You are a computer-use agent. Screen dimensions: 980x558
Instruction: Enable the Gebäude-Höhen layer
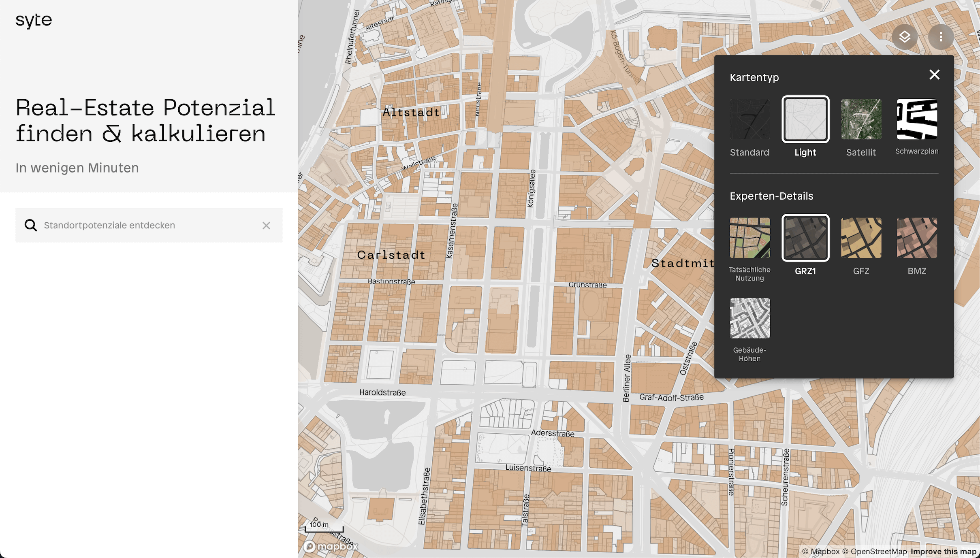(x=749, y=318)
